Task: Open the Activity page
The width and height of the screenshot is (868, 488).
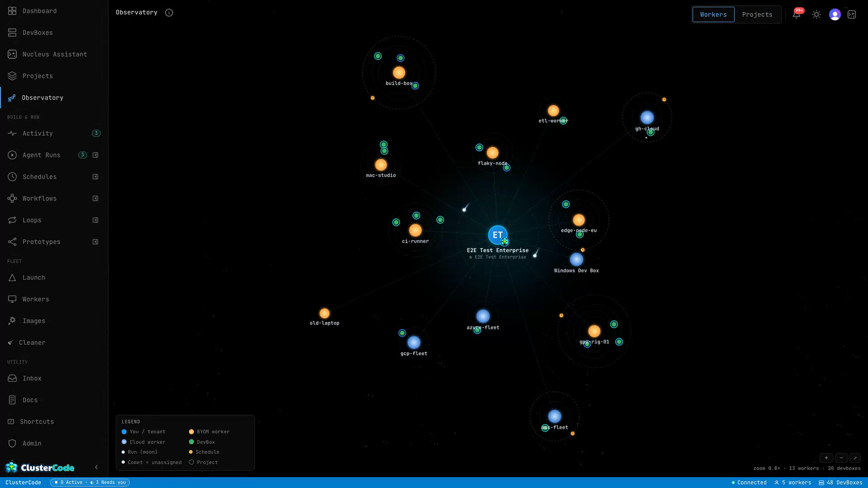Action: pyautogui.click(x=54, y=133)
